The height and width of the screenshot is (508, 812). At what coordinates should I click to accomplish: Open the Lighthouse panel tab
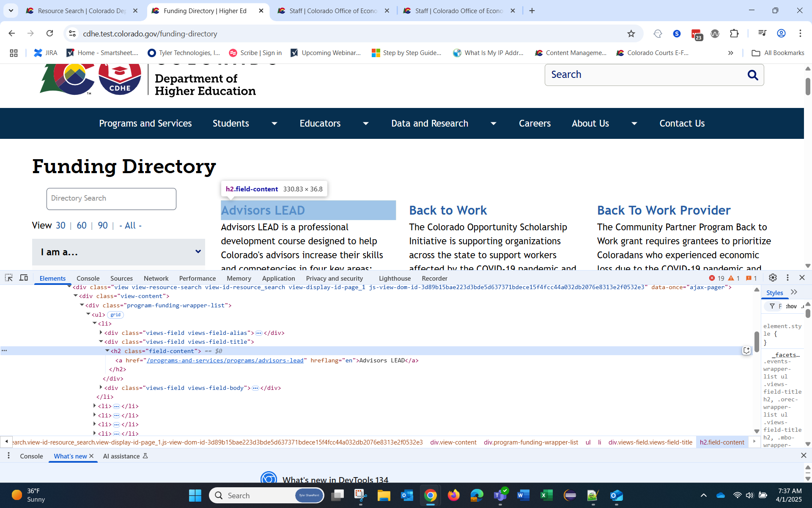click(395, 278)
